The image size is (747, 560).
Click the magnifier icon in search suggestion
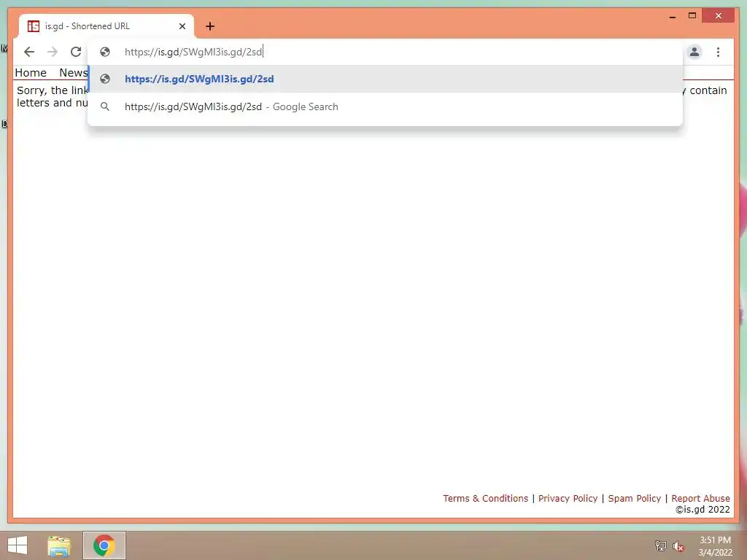point(105,106)
